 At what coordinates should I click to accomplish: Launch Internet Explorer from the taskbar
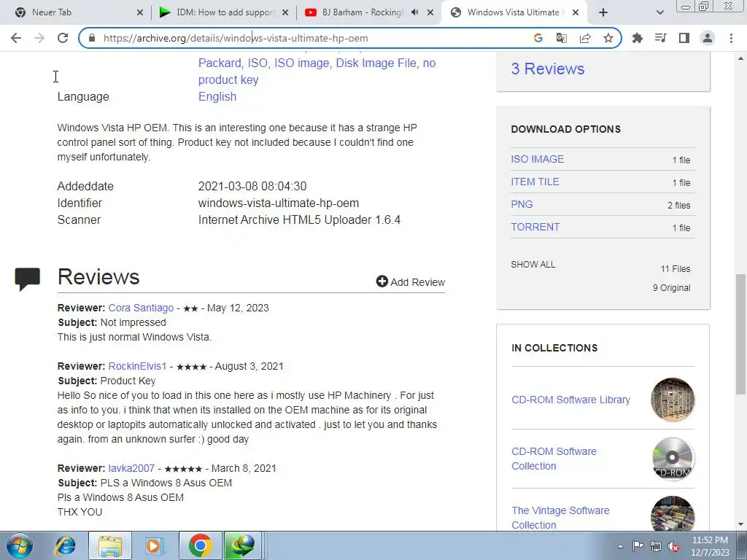[x=65, y=545]
